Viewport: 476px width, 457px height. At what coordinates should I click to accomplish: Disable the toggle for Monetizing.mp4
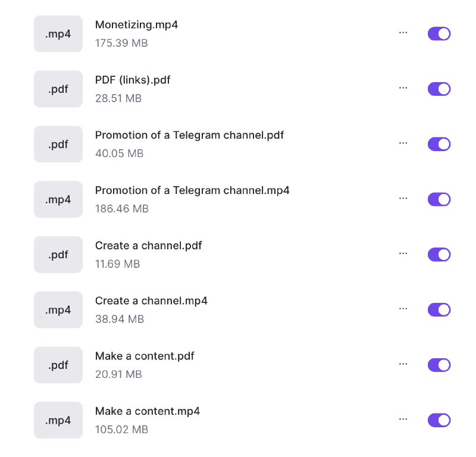(439, 33)
